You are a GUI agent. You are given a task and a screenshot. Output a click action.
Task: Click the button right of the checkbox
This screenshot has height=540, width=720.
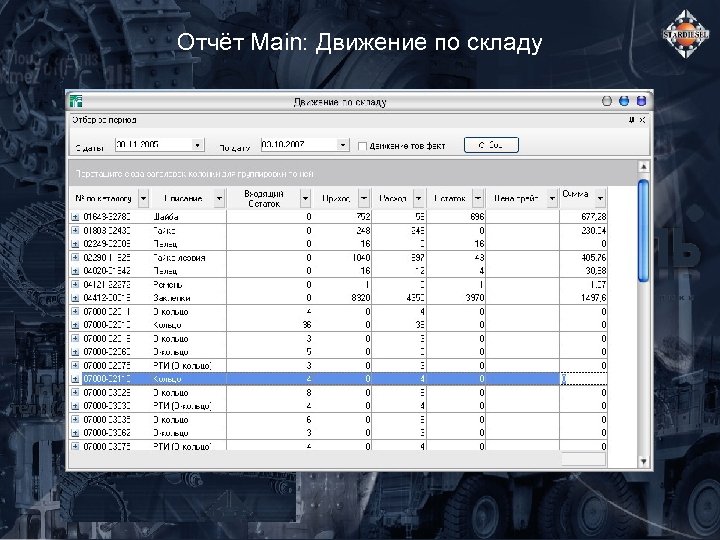[491, 145]
